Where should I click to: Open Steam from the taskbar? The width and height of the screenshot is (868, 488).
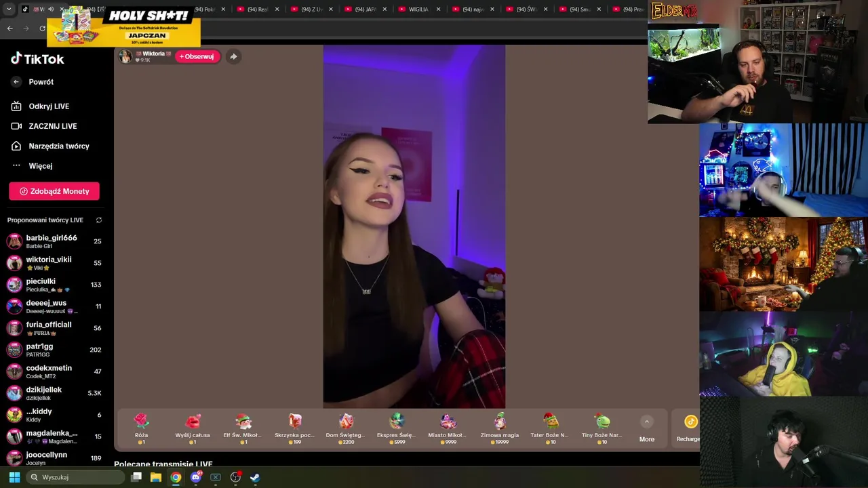pos(255,477)
